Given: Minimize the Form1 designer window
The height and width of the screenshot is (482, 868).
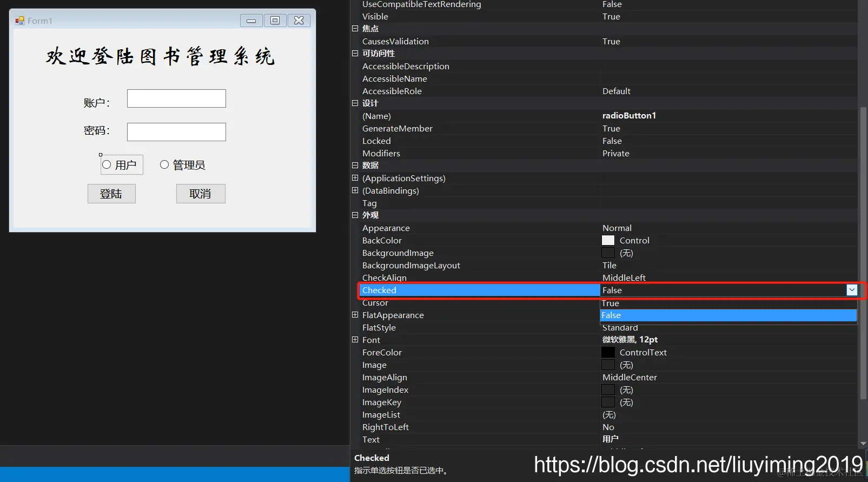Looking at the screenshot, I should coord(251,21).
